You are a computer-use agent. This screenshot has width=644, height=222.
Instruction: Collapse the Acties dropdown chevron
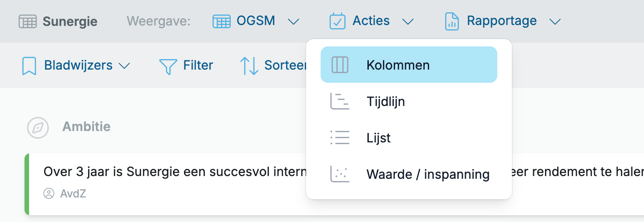[x=408, y=21]
